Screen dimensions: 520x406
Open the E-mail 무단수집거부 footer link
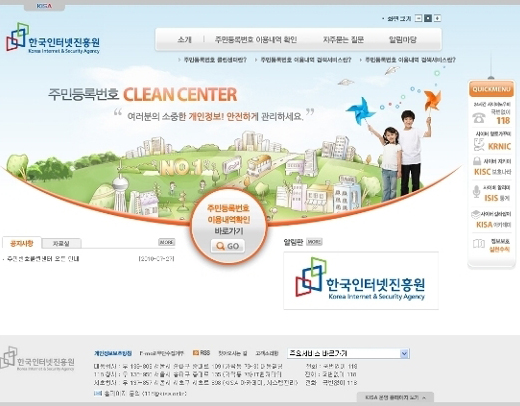coord(162,353)
